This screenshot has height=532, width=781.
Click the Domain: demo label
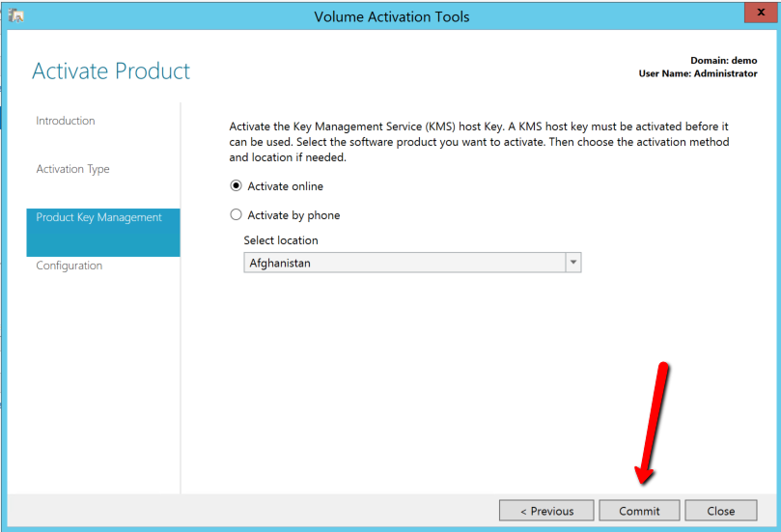pos(723,61)
